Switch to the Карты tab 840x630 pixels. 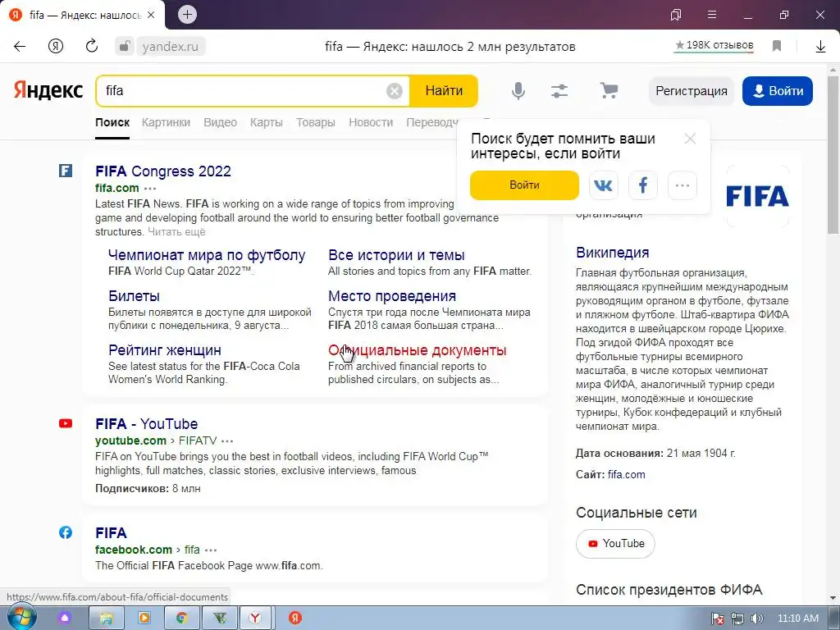267,122
